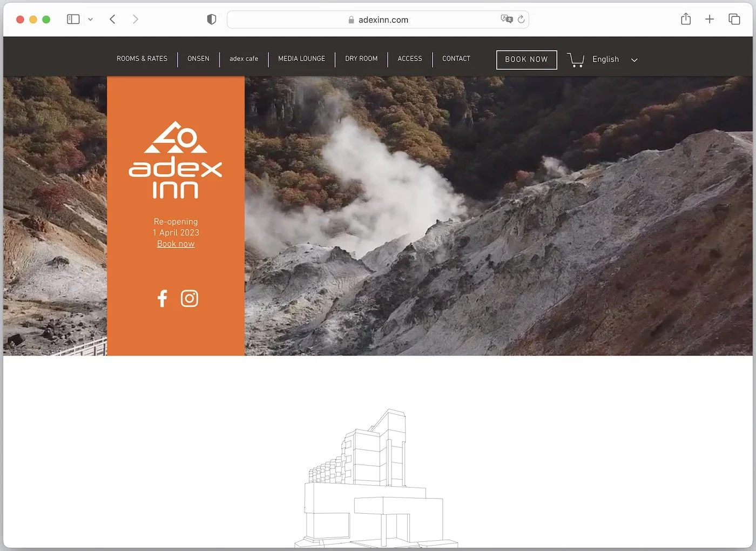This screenshot has height=551, width=756.
Task: Open the adex inn Facebook page
Action: [162, 298]
